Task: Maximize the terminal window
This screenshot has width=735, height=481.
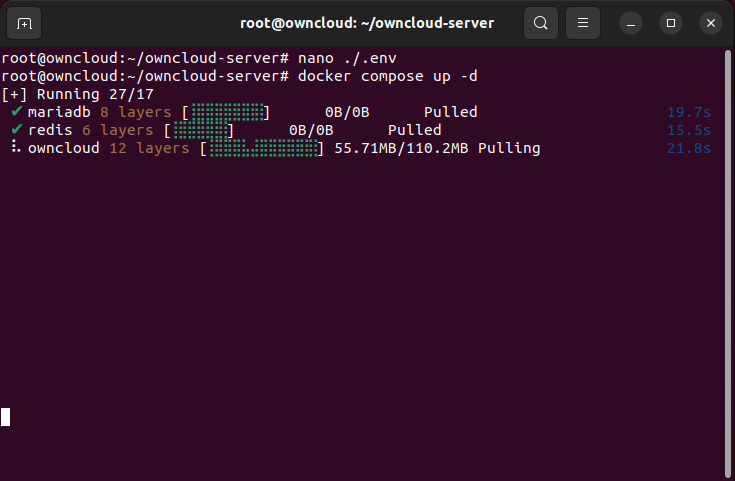Action: (x=671, y=23)
